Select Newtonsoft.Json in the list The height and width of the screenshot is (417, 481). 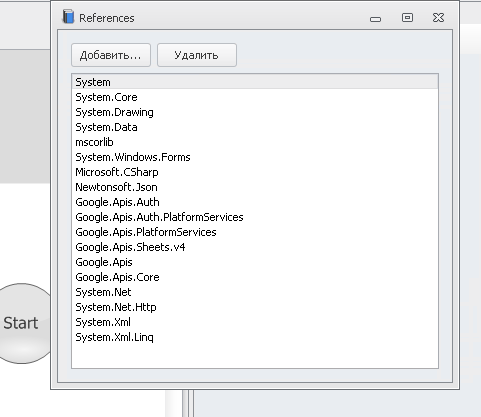coord(255,187)
